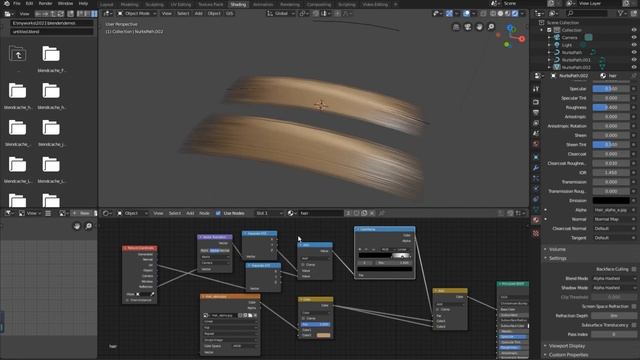Open parent directory folder icon
This screenshot has width=640, height=360.
pyautogui.click(x=18, y=54)
